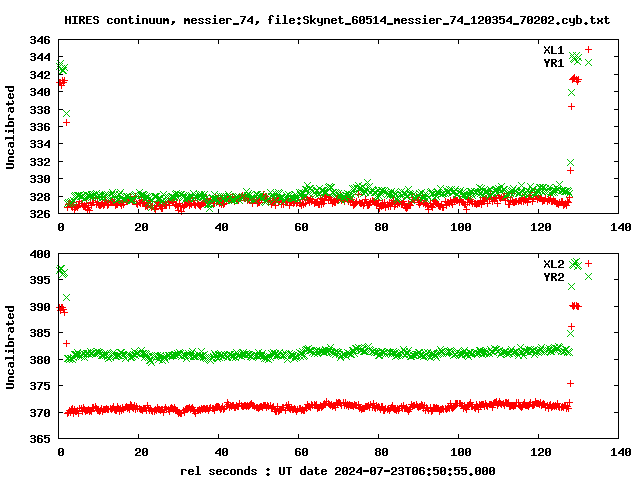Click the 365 tick label on the lower plot
640x480 pixels.
point(40,439)
